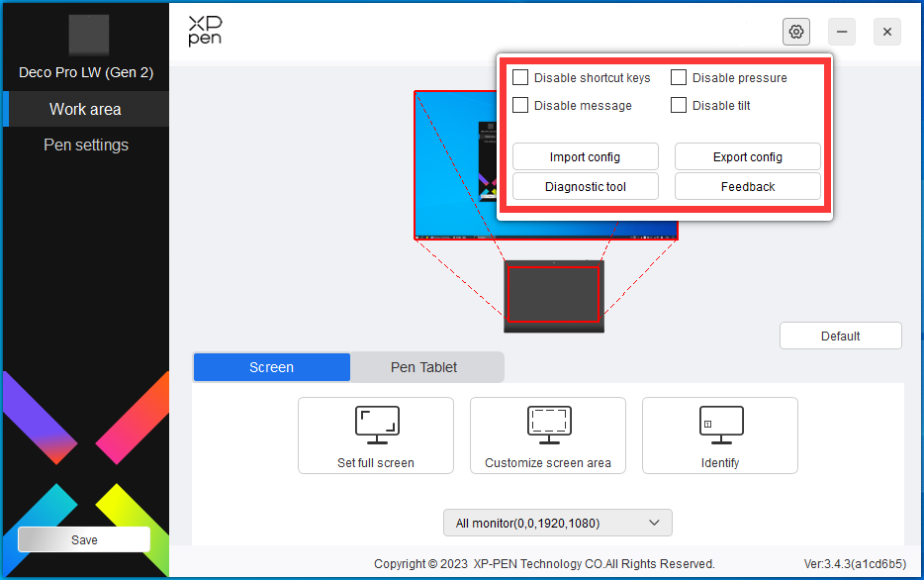Launch the Diagnostic tool
The image size is (924, 580).
click(585, 186)
